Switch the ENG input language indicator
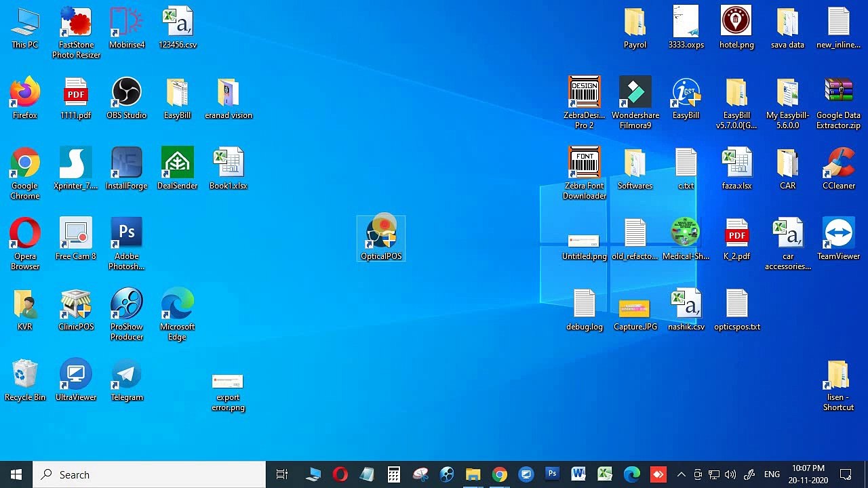Screen dimensions: 868x488 (x=772, y=474)
